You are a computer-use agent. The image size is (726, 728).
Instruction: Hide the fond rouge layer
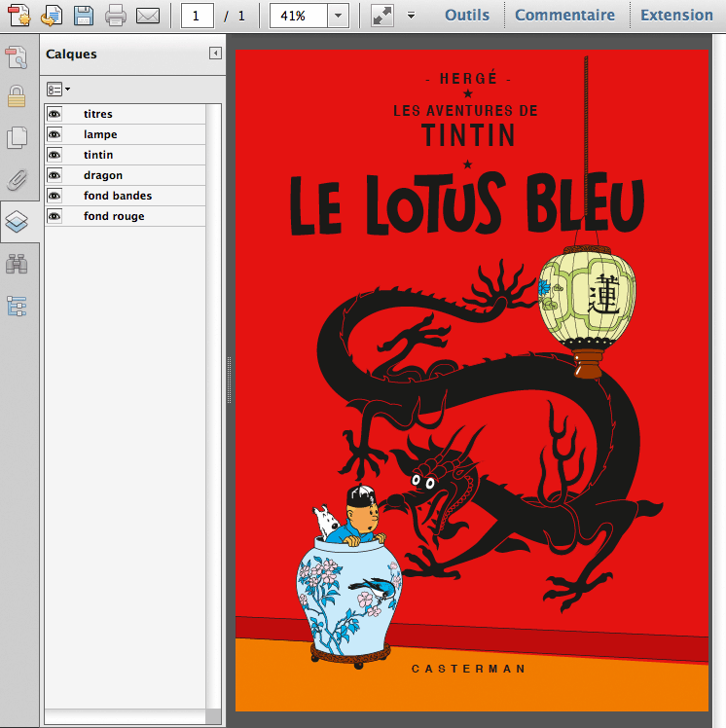point(54,216)
